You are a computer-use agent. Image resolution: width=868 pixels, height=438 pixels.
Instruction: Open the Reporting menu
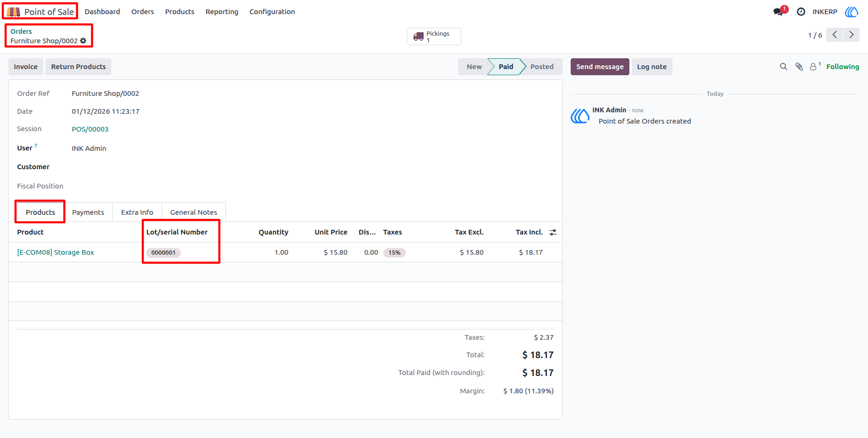point(222,12)
